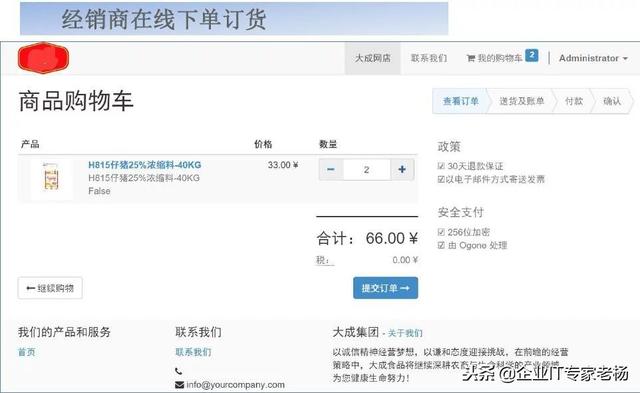Click the 提交订单 submit order button
The width and height of the screenshot is (640, 393).
pos(385,288)
